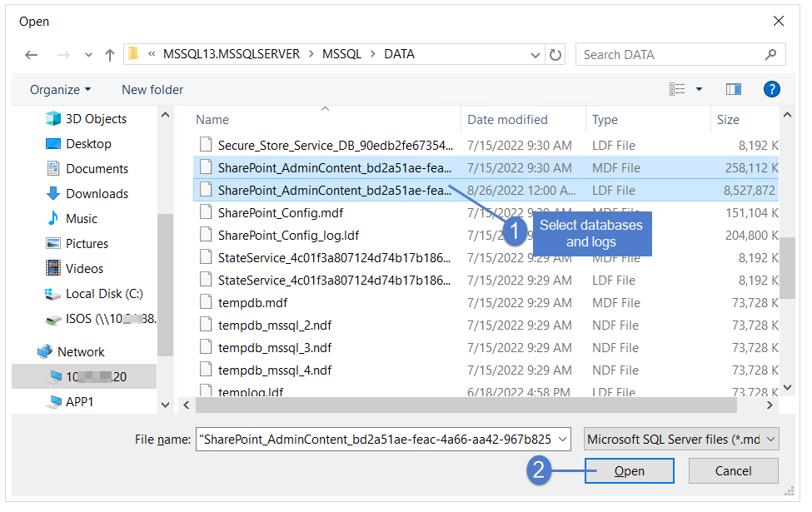The width and height of the screenshot is (812, 512).
Task: Click DATA in the breadcrumb path
Action: [399, 54]
